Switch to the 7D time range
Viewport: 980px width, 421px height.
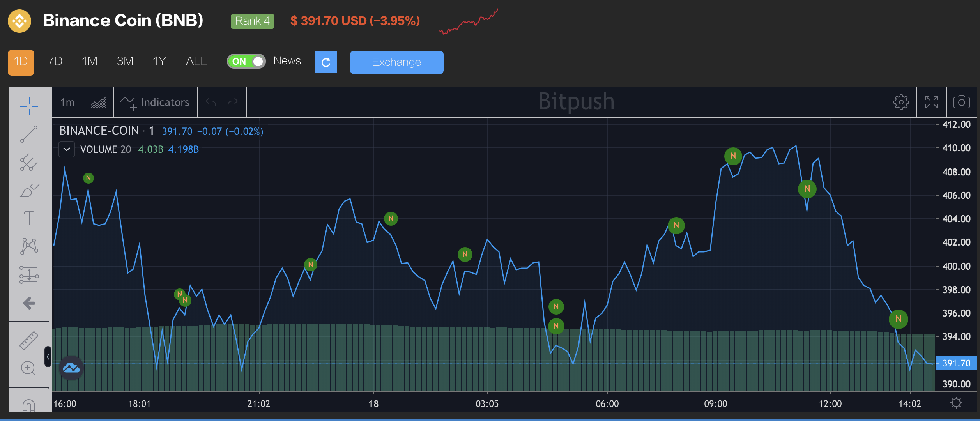click(55, 61)
